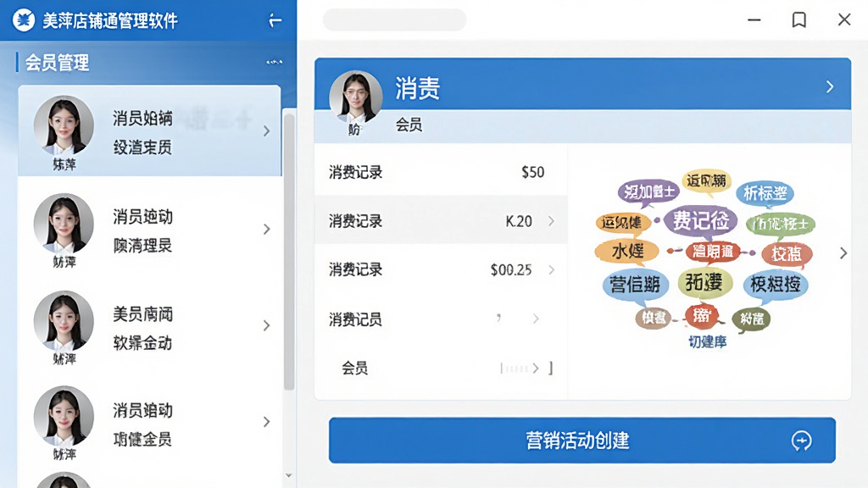Advance tag cloud with right chevron
Image resolution: width=868 pixels, height=488 pixels.
pos(843,253)
